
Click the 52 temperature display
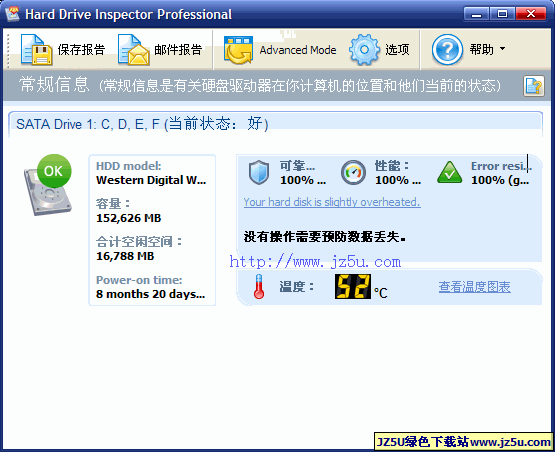[x=353, y=286]
